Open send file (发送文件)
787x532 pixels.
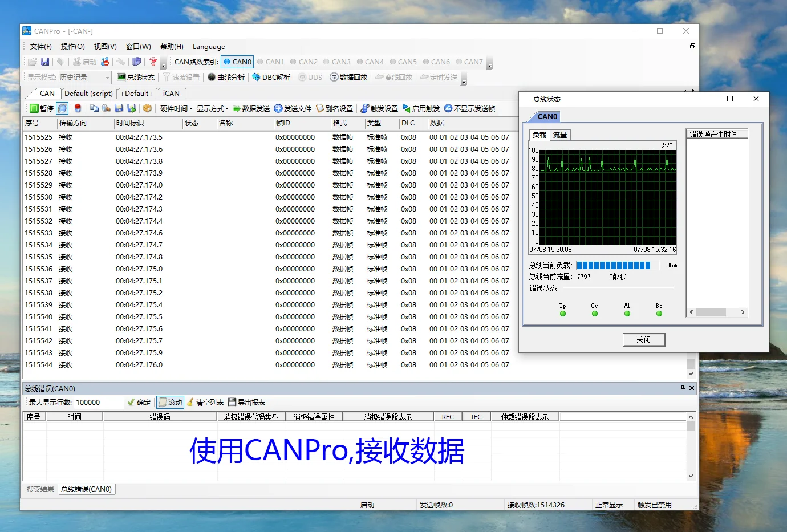click(293, 108)
